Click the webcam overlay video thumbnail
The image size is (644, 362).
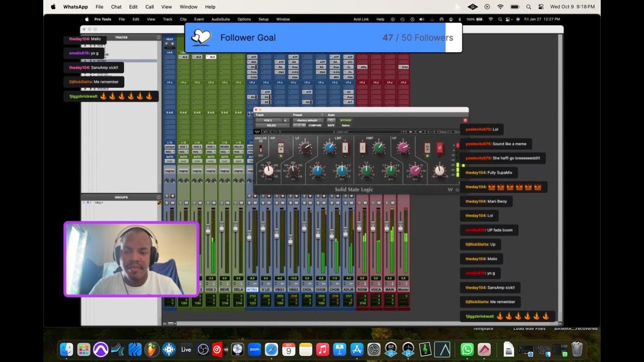click(131, 259)
